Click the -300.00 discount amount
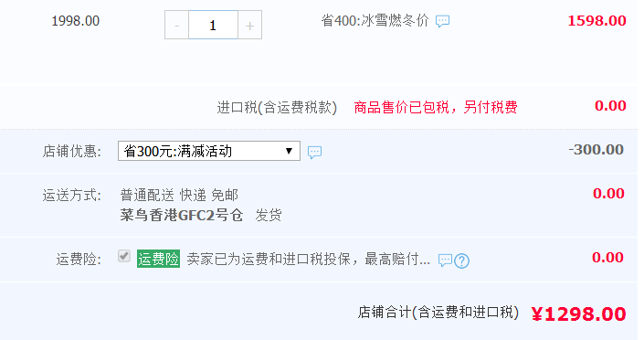This screenshot has width=644, height=340. (596, 150)
